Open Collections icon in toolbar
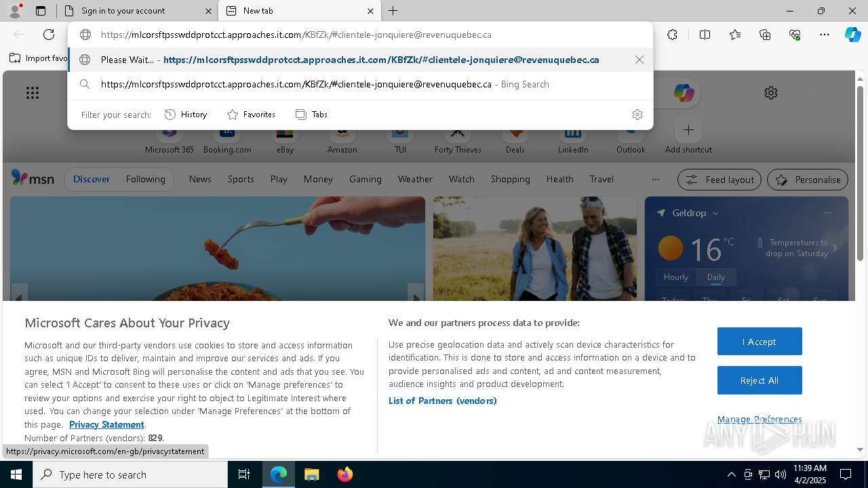Viewport: 868px width, 488px height. click(x=765, y=35)
